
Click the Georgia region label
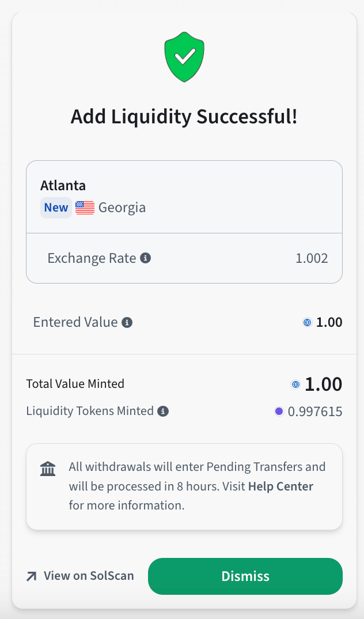point(122,207)
